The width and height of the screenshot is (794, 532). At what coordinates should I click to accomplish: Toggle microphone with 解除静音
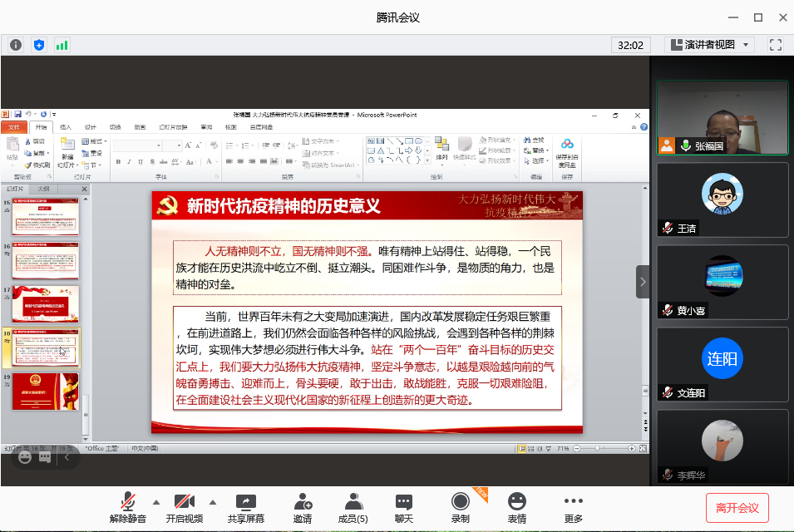[x=128, y=508]
